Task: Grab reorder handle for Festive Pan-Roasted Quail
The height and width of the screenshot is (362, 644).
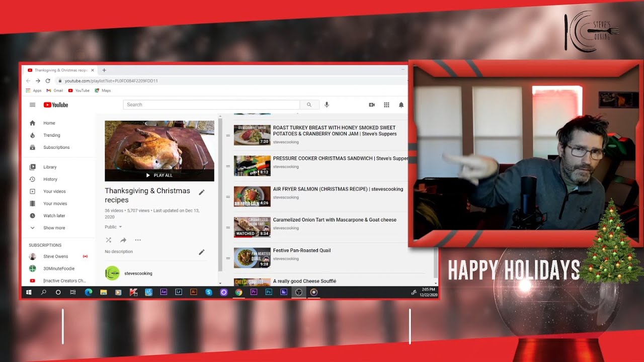Action: (228, 258)
